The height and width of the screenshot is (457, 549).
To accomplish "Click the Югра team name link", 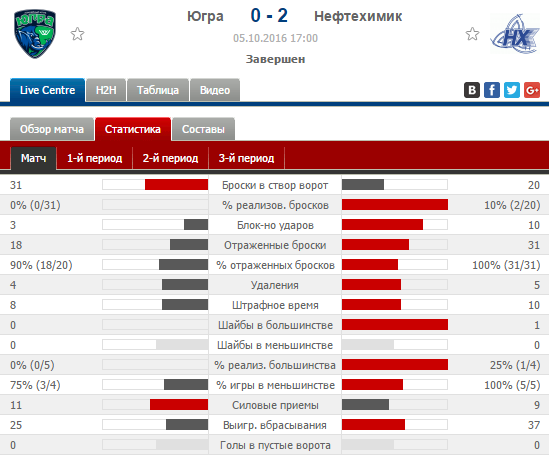I will click(x=205, y=16).
